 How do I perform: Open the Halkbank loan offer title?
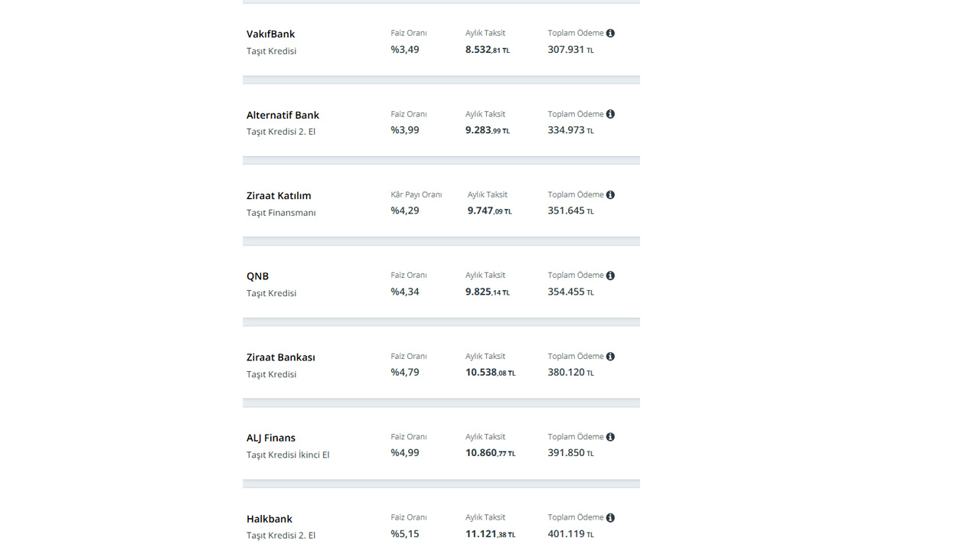269,519
